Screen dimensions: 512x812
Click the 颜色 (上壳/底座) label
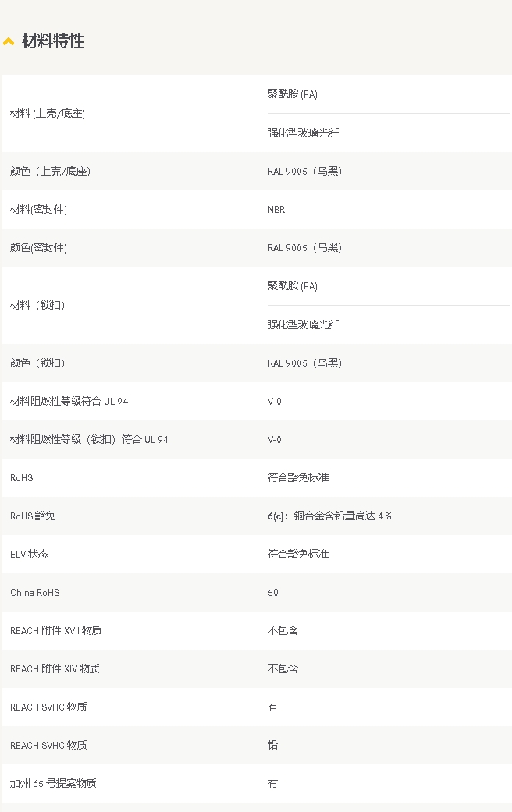[50, 171]
